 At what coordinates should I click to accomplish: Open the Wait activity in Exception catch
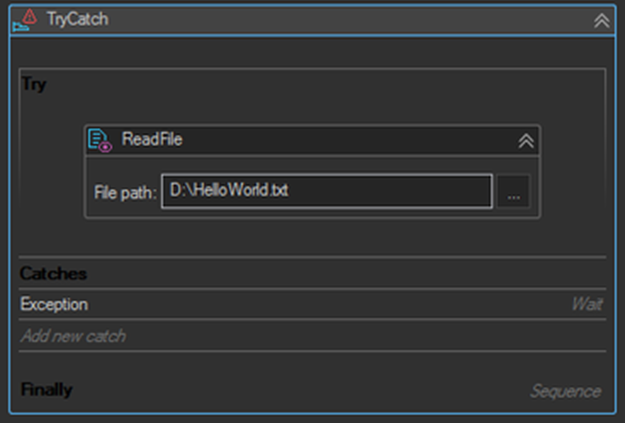tap(587, 304)
